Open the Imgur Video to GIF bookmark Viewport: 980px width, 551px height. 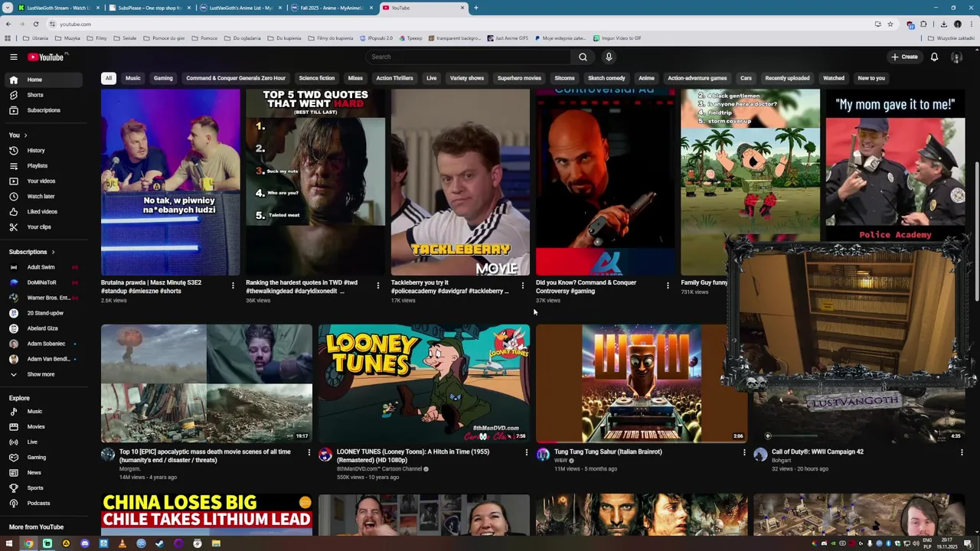pos(616,37)
